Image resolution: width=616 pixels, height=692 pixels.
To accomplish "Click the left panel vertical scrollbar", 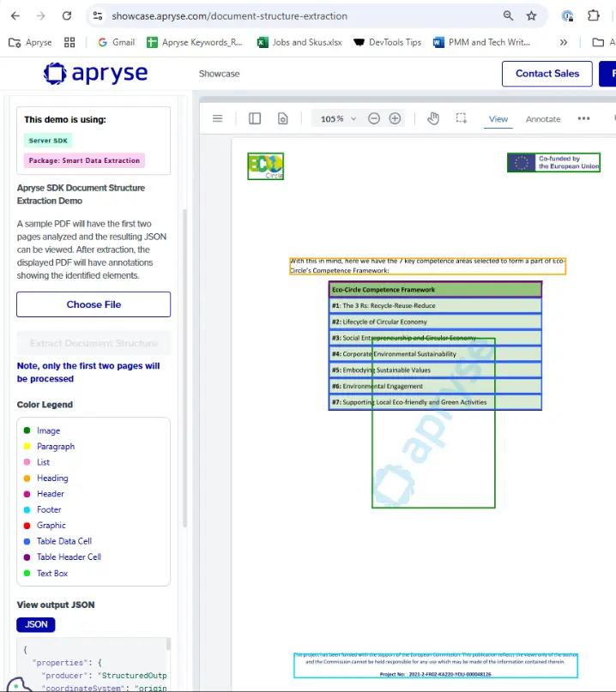I will point(184,368).
